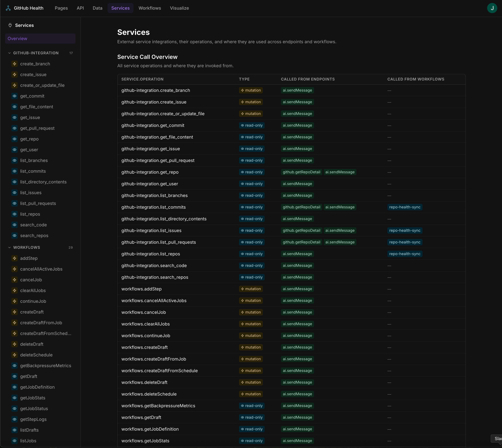Click workflows.deleteDraft table cell
This screenshot has height=448, width=502.
coord(144,382)
